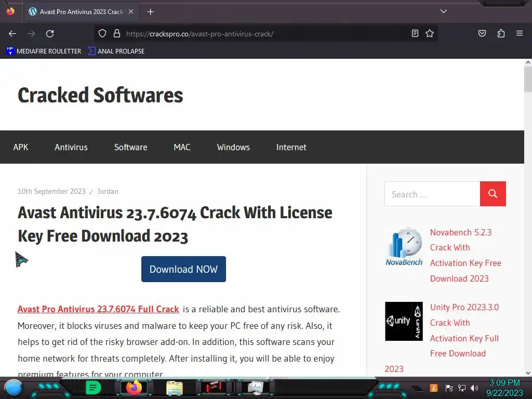Open the Software menu item
The width and height of the screenshot is (532, 399).
click(130, 147)
